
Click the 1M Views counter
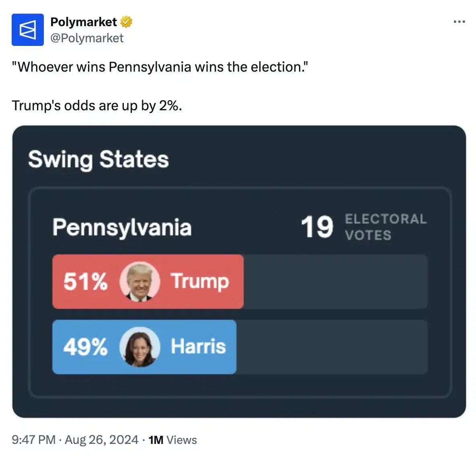point(172,440)
